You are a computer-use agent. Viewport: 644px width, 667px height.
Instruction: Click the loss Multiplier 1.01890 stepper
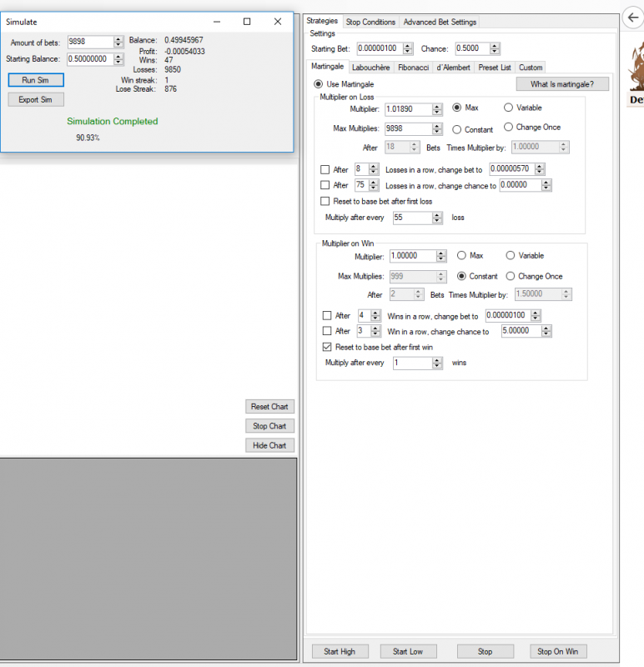point(437,109)
